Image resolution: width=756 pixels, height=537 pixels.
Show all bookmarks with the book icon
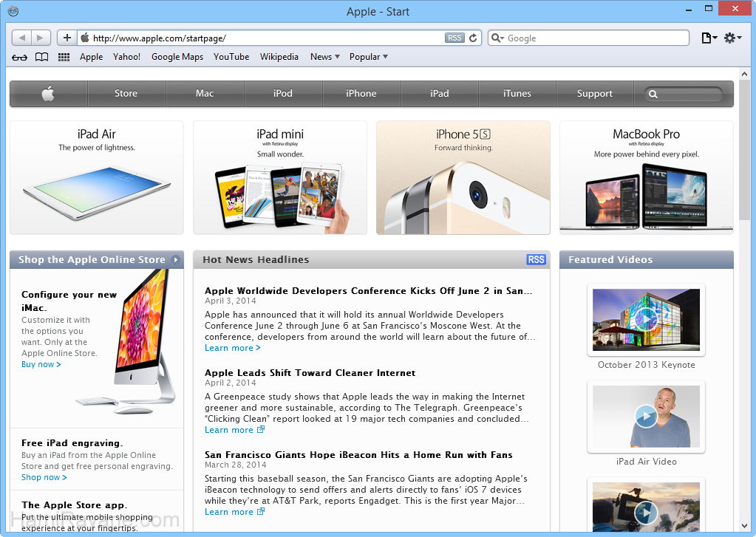pyautogui.click(x=42, y=57)
